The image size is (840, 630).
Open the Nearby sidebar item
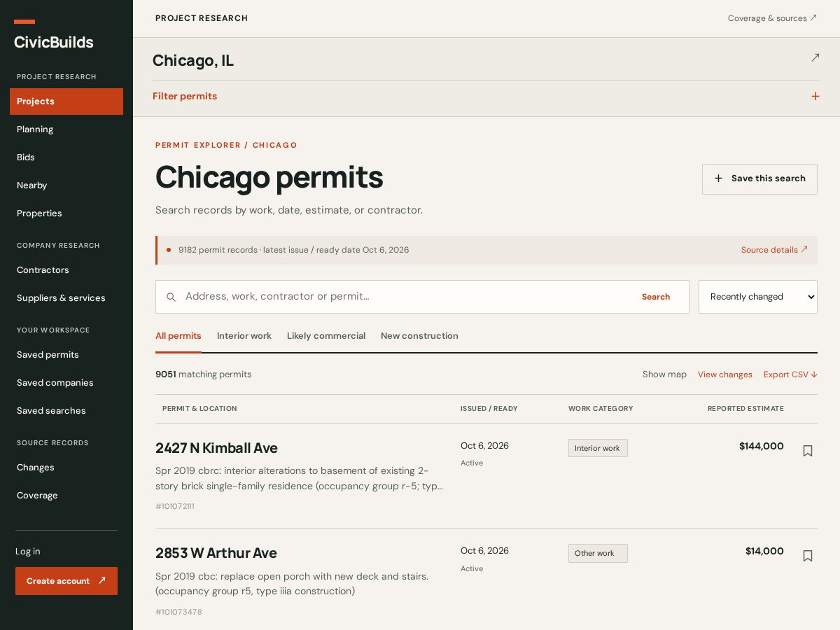tap(66, 185)
